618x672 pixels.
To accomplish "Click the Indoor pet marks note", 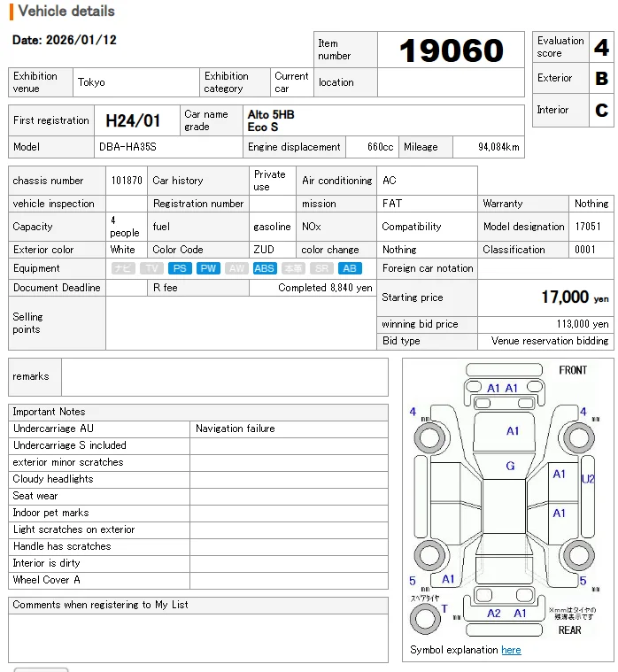I will (51, 513).
